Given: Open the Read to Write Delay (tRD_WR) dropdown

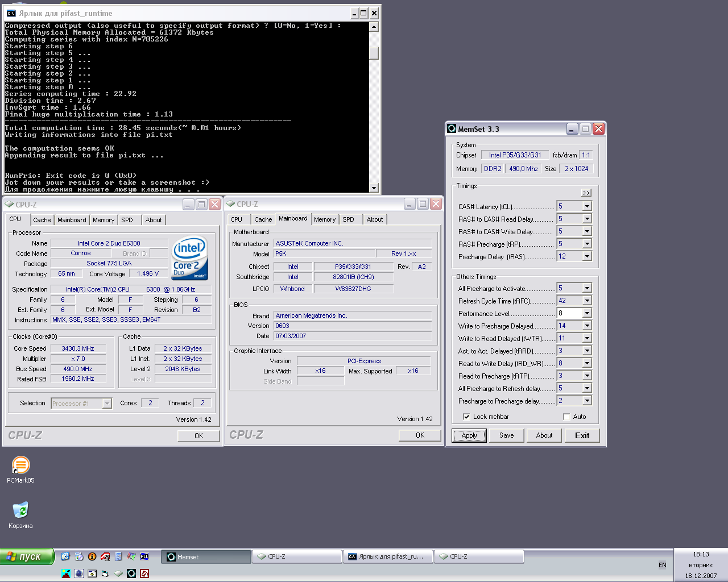Looking at the screenshot, I should click(587, 363).
